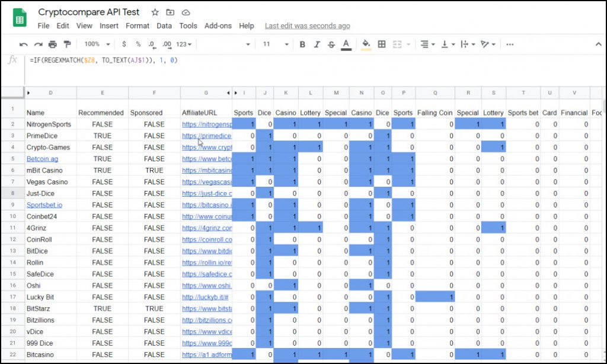Select the BitStarz name cell
The height and width of the screenshot is (364, 607).
51,309
